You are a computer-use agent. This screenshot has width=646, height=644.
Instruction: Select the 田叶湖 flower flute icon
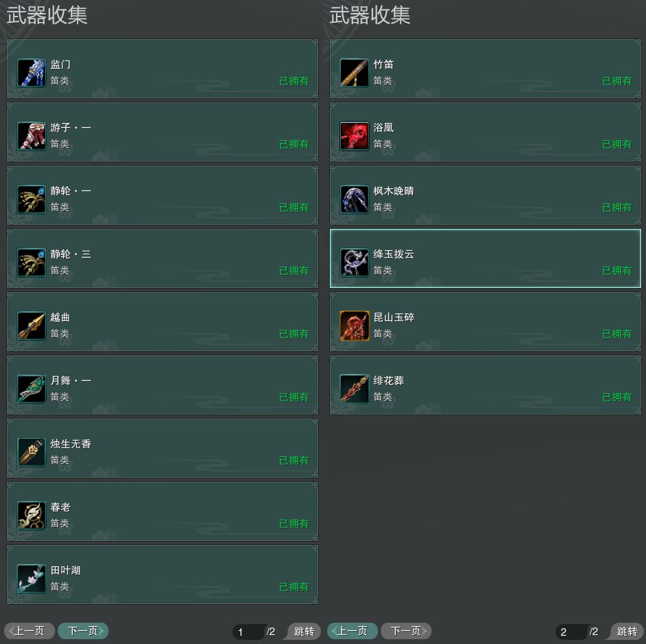pos(32,579)
